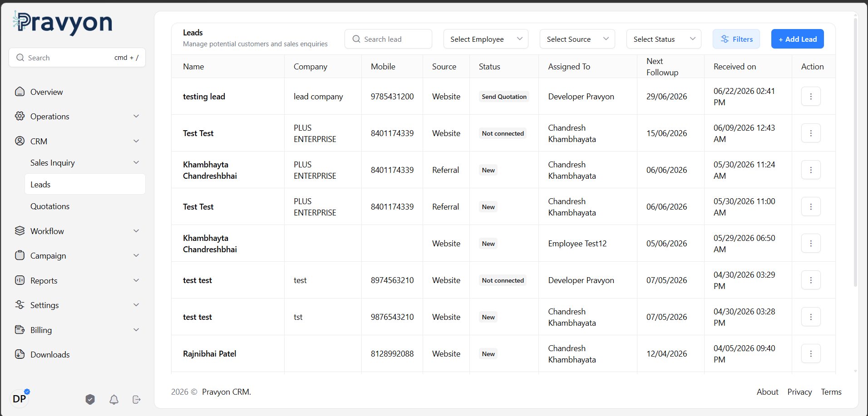Click Rajnibhai Patel name
Image resolution: width=868 pixels, height=416 pixels.
coord(209,354)
